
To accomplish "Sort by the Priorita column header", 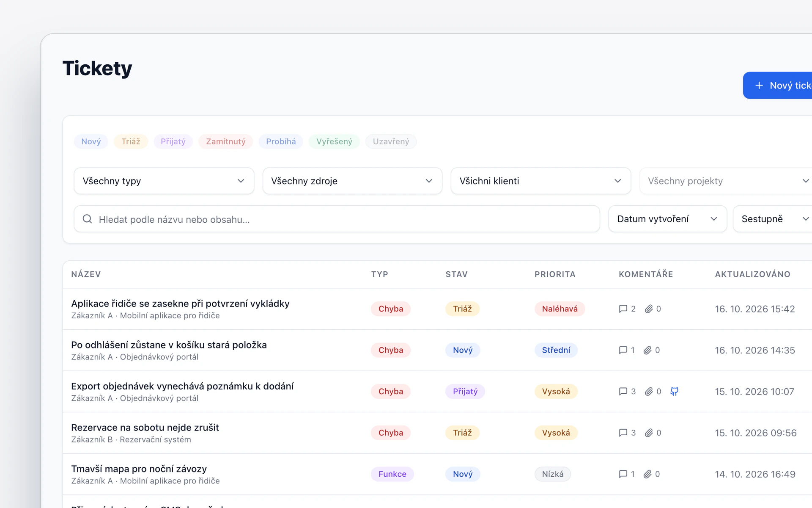I will point(555,274).
